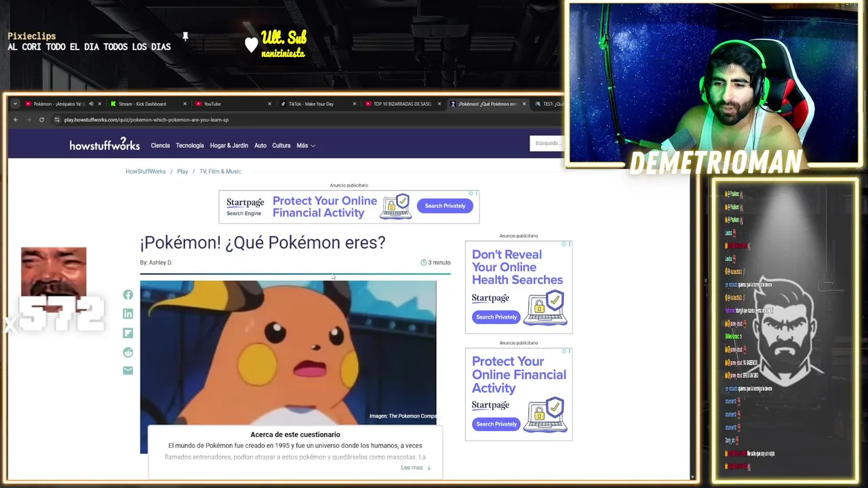Image resolution: width=868 pixels, height=488 pixels.
Task: Go back using browser back arrow
Action: coord(16,120)
